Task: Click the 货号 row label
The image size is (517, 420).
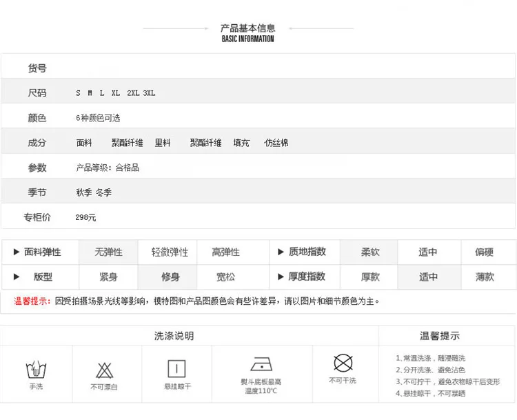Action: [37, 68]
